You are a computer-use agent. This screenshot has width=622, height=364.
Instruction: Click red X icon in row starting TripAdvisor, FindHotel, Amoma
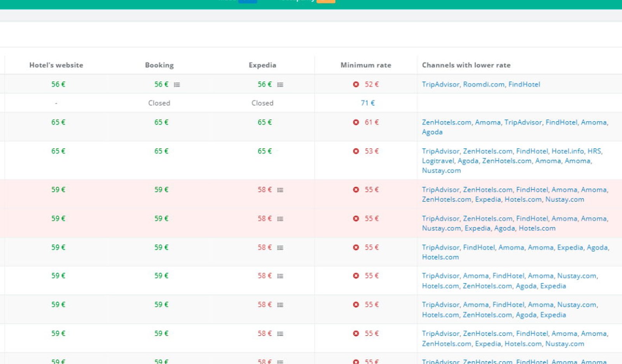point(356,247)
